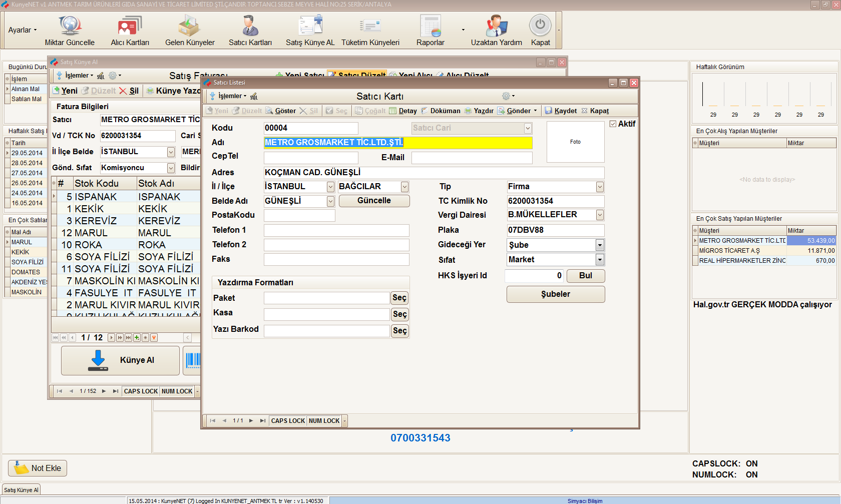Open Satıcı Kartları in main toolbar
This screenshot has width=841, height=504.
[x=250, y=31]
